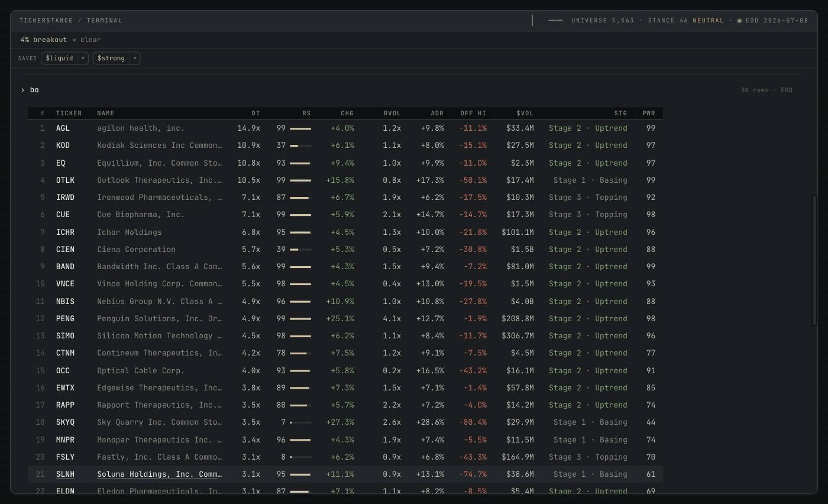
Task: Click the RS strength bar for CIEN
Action: coord(300,250)
